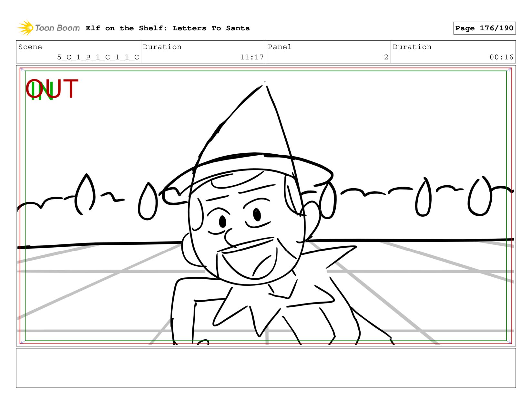Viewport: 532px width, 412px height.
Task: Click panel number '2'
Action: click(x=386, y=57)
